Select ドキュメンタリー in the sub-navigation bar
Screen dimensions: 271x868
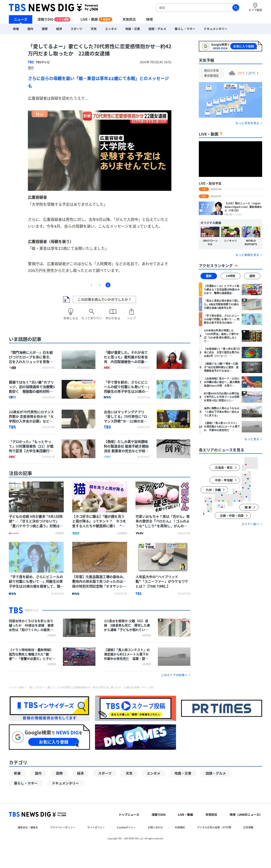tap(215, 29)
